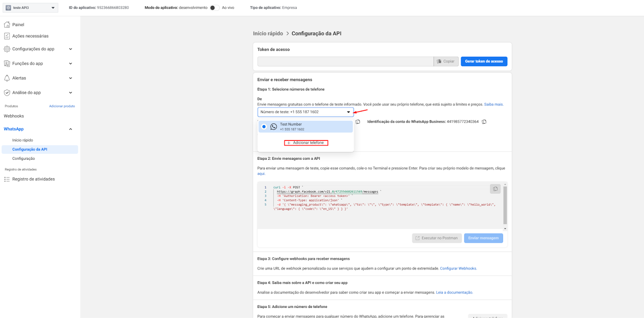The height and width of the screenshot is (318, 644).
Task: Click the Painel home icon
Action: coord(7,25)
